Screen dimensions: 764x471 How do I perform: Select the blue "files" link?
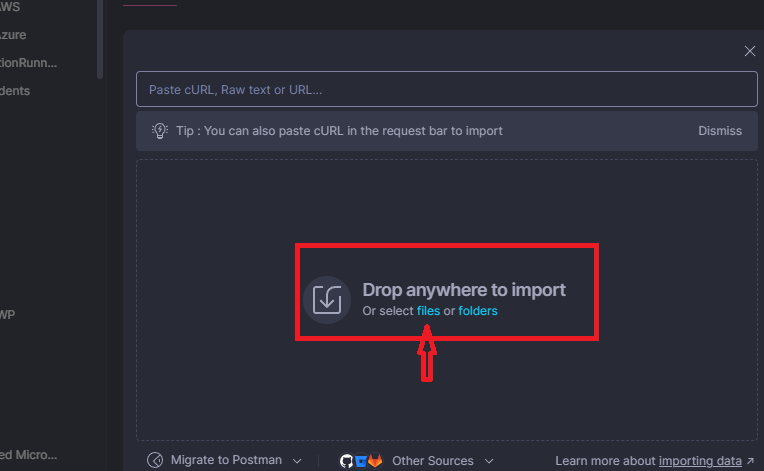[x=428, y=311]
